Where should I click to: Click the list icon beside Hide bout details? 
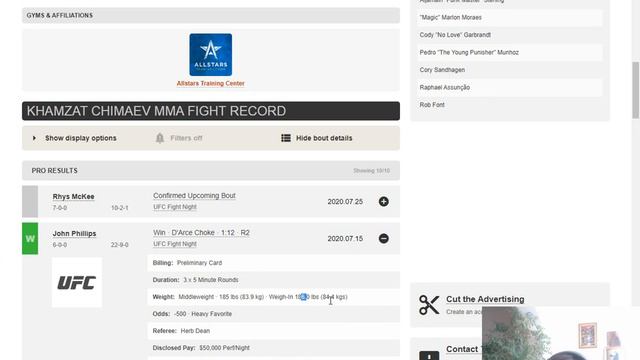tap(286, 138)
